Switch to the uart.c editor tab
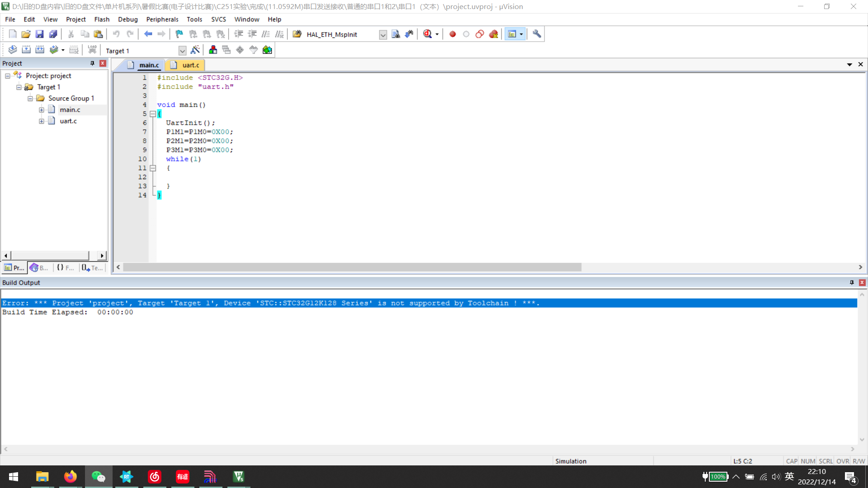This screenshot has width=868, height=488. point(186,65)
